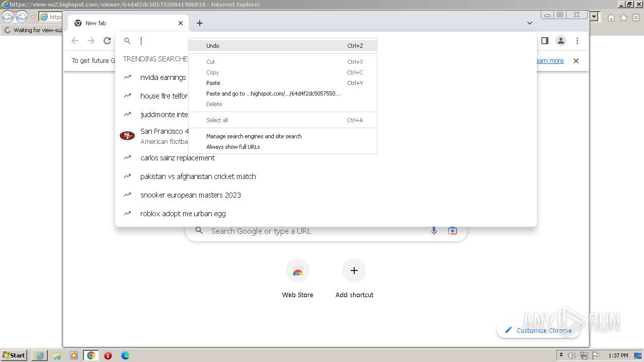Screen dimensions: 644x362
Task: Open Internet Explorer Home icon
Action: pyautogui.click(x=611, y=18)
